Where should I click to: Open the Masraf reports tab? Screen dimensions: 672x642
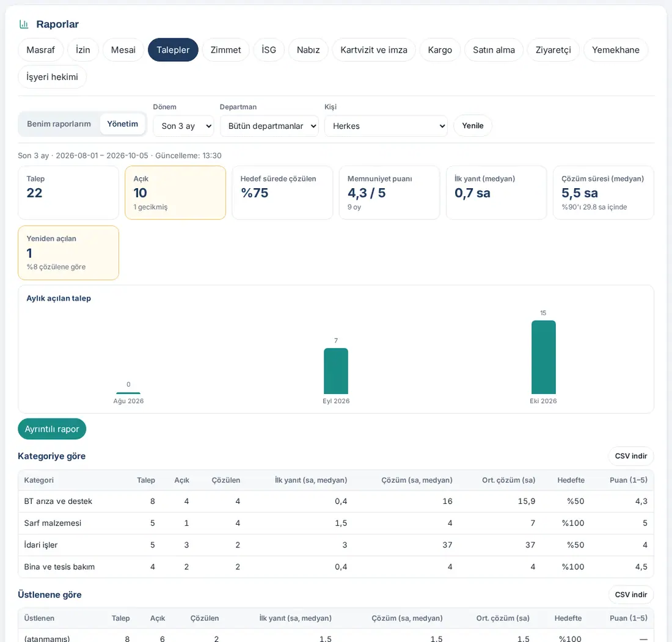41,49
